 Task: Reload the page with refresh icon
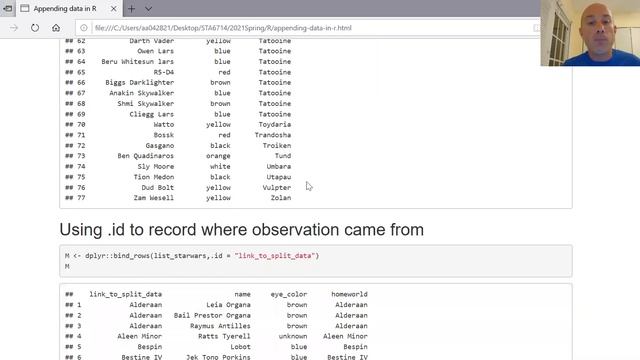tap(35, 28)
